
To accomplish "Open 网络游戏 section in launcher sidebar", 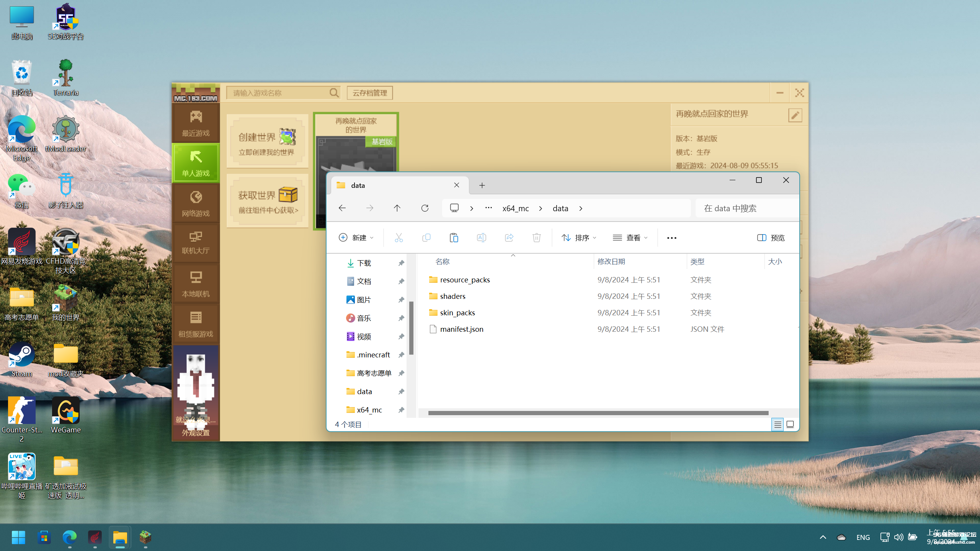I will tap(196, 203).
